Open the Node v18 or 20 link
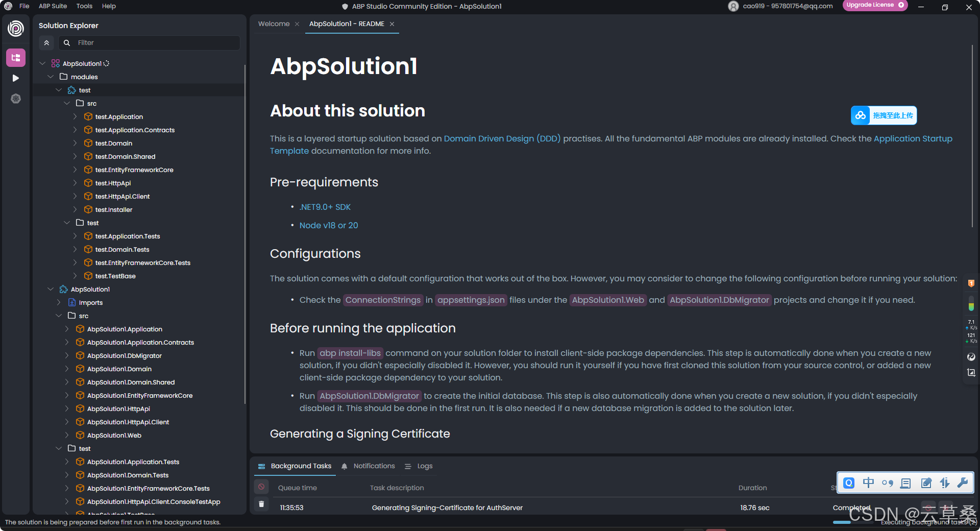Screen dimensions: 980x531 [x=329, y=225]
